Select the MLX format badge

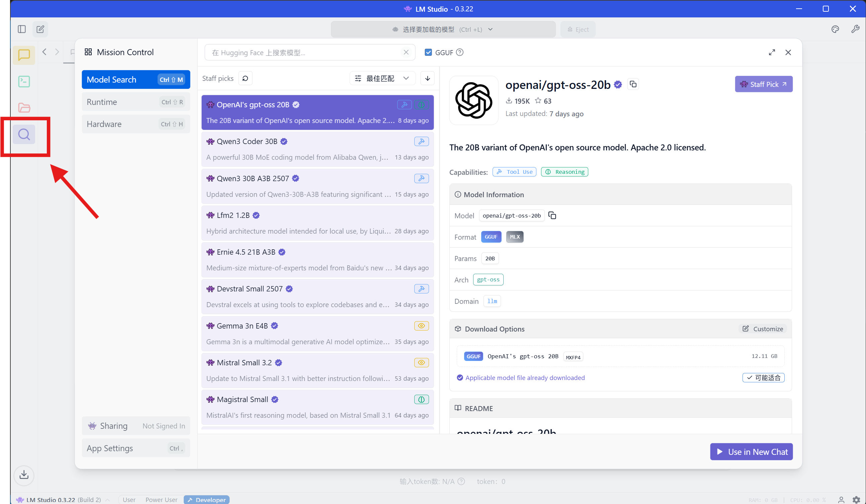coord(514,237)
